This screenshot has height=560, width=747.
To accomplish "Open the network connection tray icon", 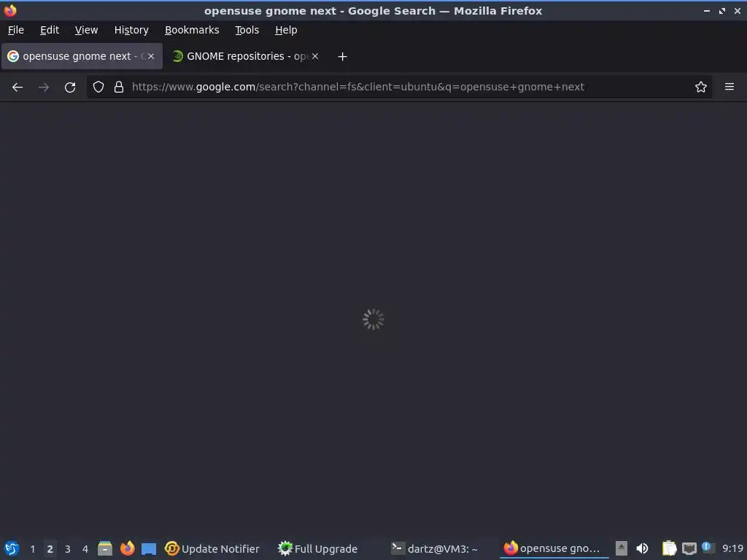I will point(689,549).
